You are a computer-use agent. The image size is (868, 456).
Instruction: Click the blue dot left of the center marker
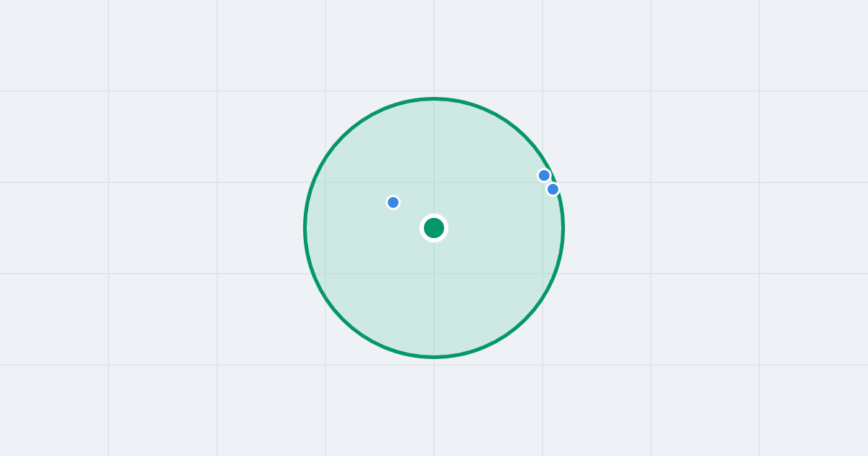(393, 202)
